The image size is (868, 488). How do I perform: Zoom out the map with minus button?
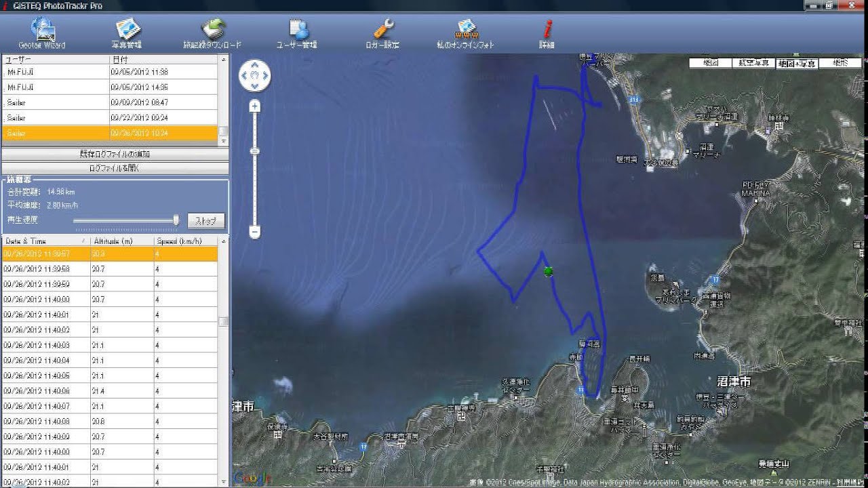click(254, 232)
